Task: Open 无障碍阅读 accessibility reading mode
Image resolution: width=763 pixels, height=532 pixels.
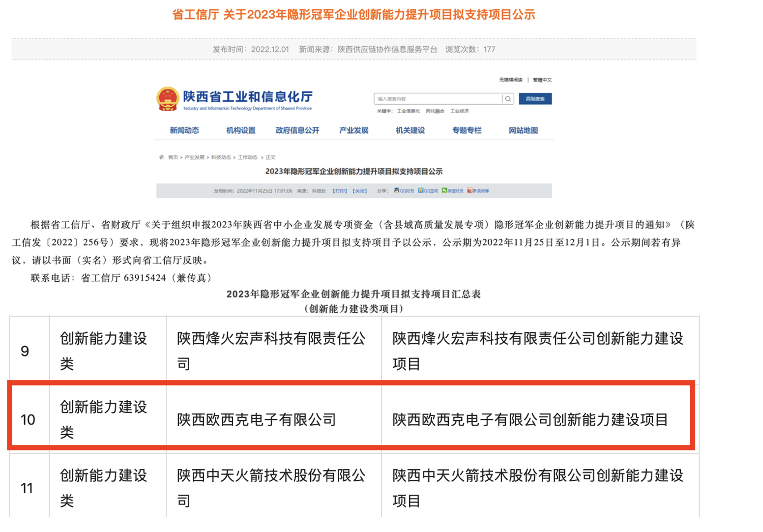Action: pyautogui.click(x=511, y=80)
